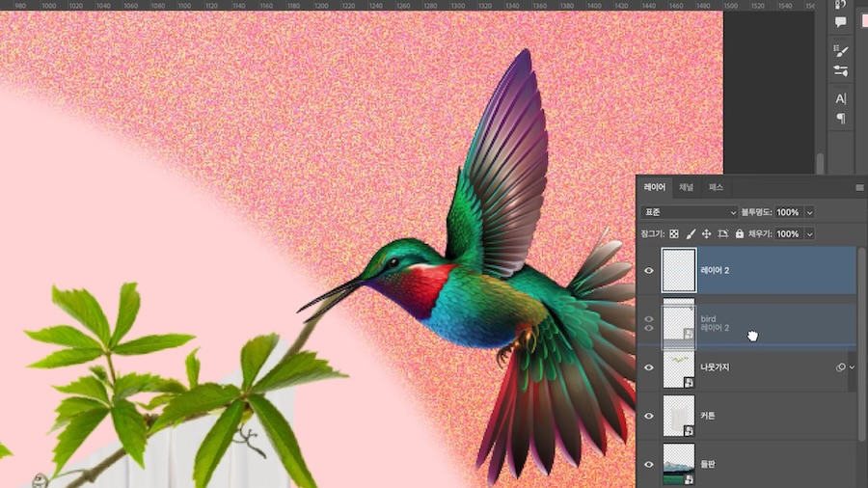Switch to the 채널 tab
This screenshot has height=488, width=868.
[687, 187]
